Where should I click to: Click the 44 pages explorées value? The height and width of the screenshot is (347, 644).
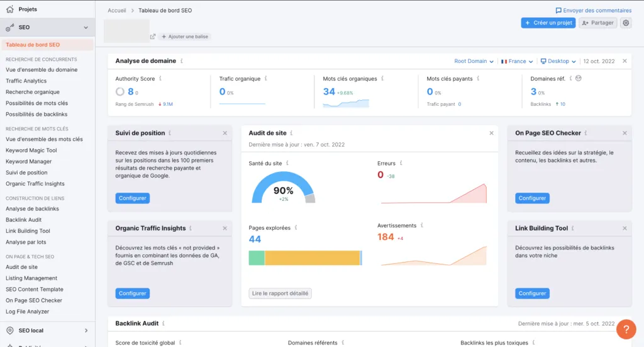click(x=255, y=239)
